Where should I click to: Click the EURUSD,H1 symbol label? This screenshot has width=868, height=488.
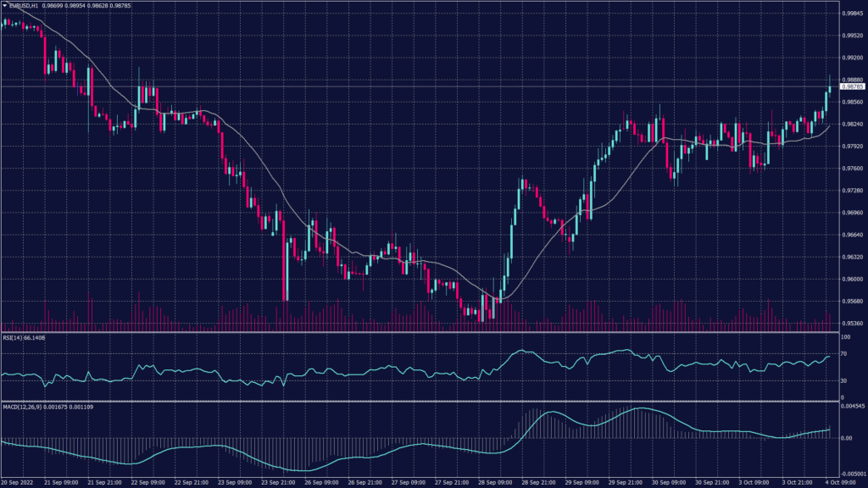22,6
